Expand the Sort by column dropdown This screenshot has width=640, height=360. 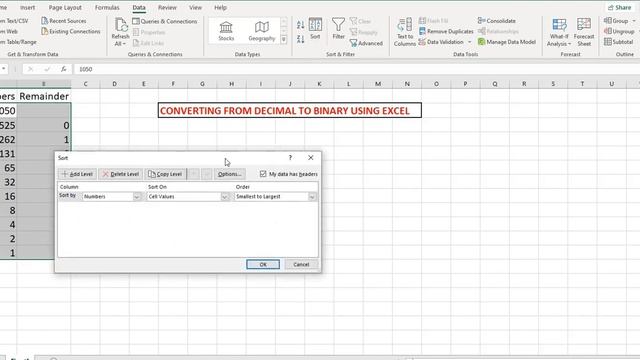[137, 197]
